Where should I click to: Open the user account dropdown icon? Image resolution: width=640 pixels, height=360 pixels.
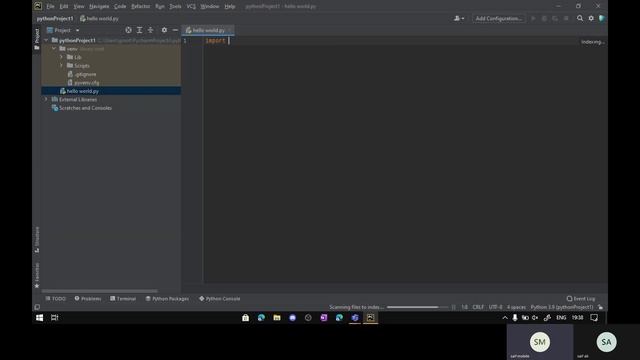click(459, 18)
